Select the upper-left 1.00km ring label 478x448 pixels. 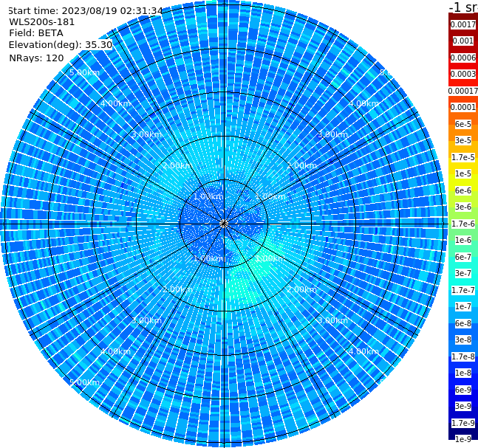(208, 196)
